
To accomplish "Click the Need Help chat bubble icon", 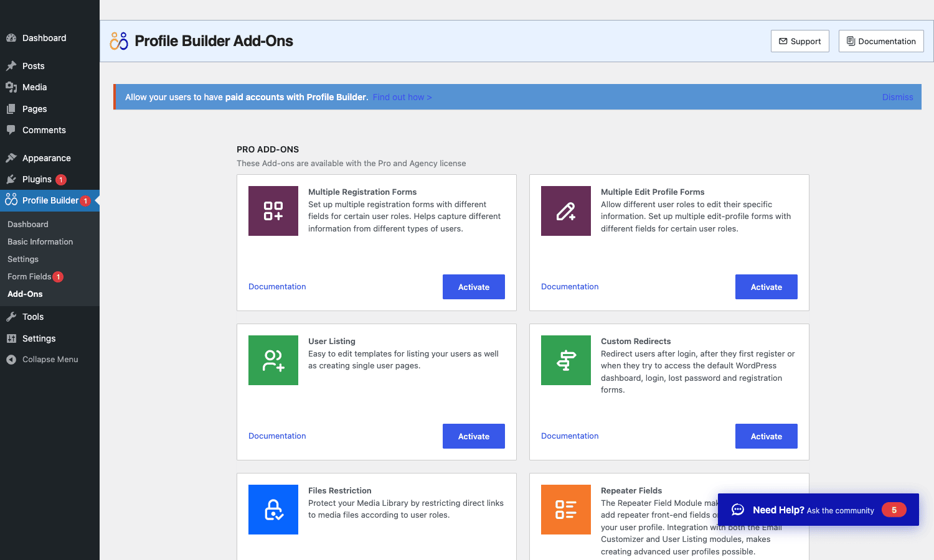I will click(x=738, y=510).
